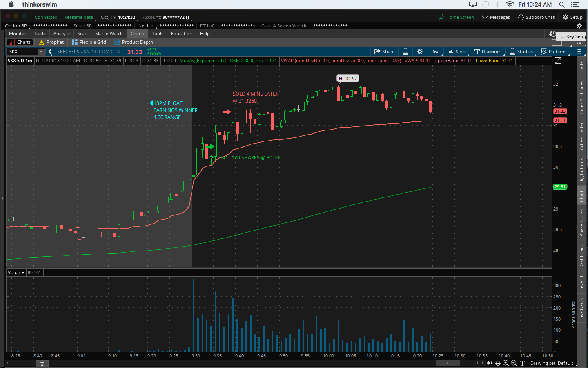Open the Option BP selector
This screenshot has width=588, height=368.
coord(16,26)
